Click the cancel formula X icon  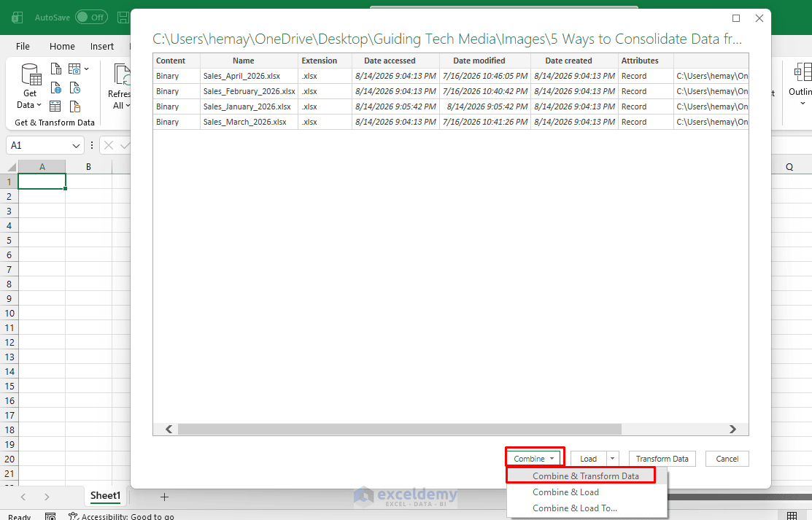(x=108, y=146)
